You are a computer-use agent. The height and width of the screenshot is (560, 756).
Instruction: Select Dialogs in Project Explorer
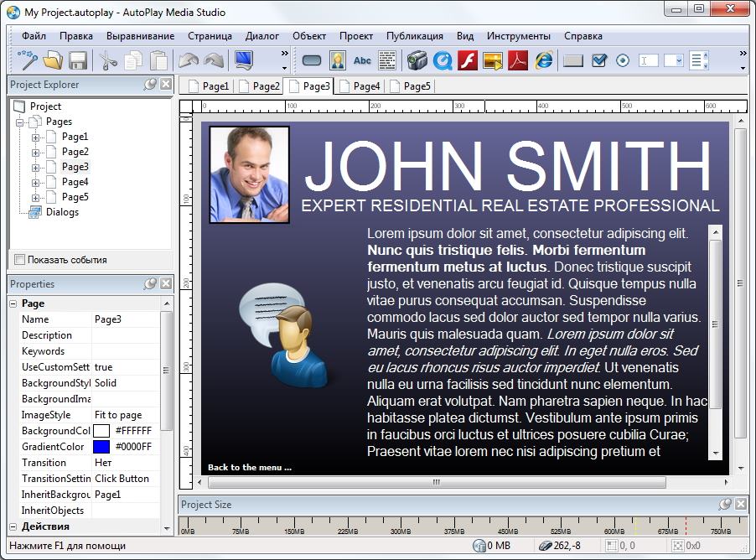point(62,212)
